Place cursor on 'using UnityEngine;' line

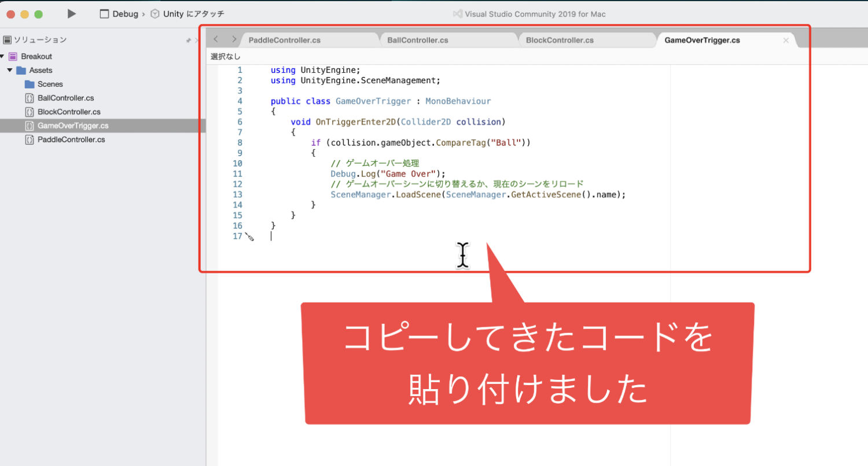click(x=315, y=70)
